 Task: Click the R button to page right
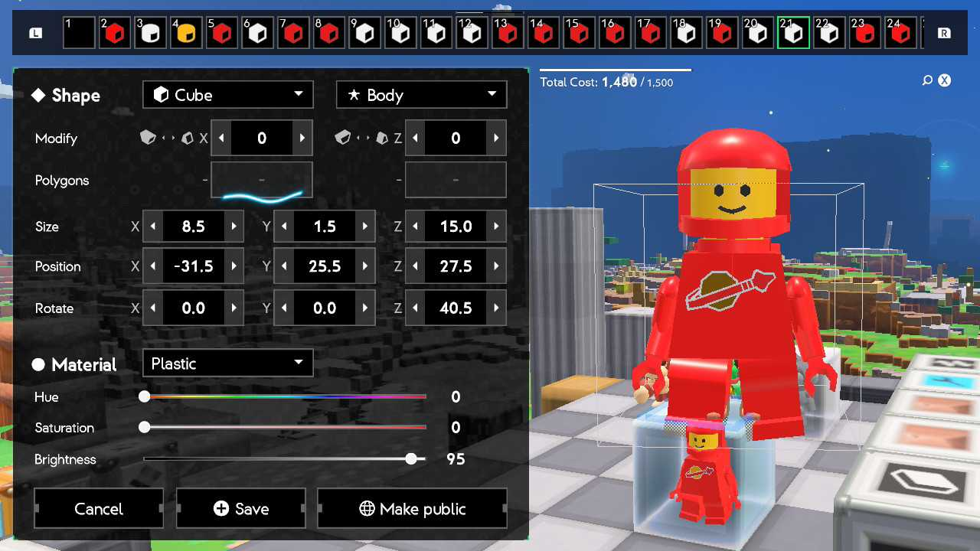click(x=945, y=33)
